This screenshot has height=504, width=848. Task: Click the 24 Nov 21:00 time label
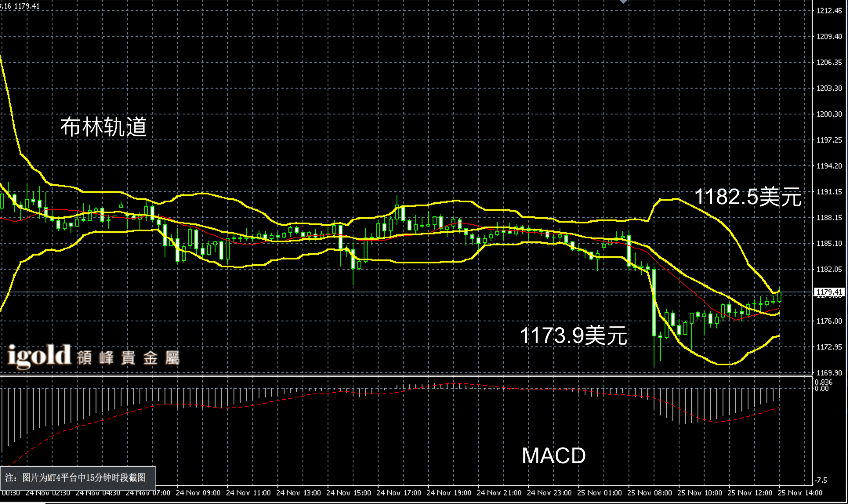click(499, 493)
